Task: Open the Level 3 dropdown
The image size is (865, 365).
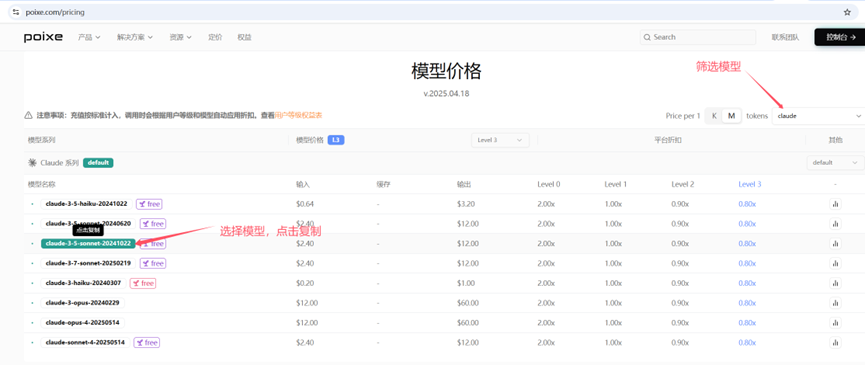Action: point(500,141)
